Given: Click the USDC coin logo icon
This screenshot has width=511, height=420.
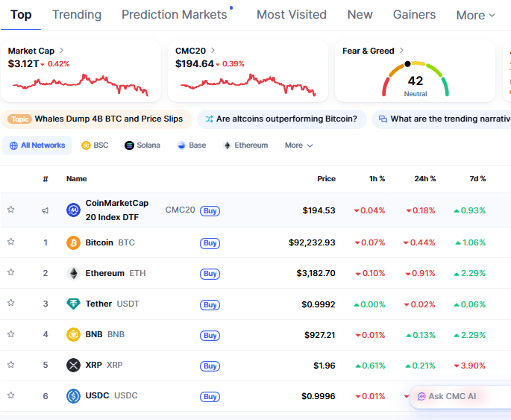Looking at the screenshot, I should pos(73,395).
